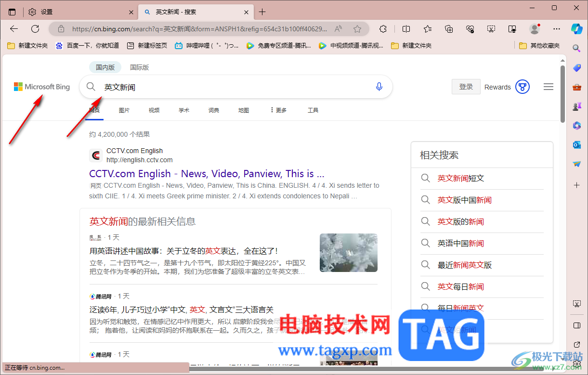Open the tab actions menu icon
Screen dimensions: 588x375
(x=12, y=12)
